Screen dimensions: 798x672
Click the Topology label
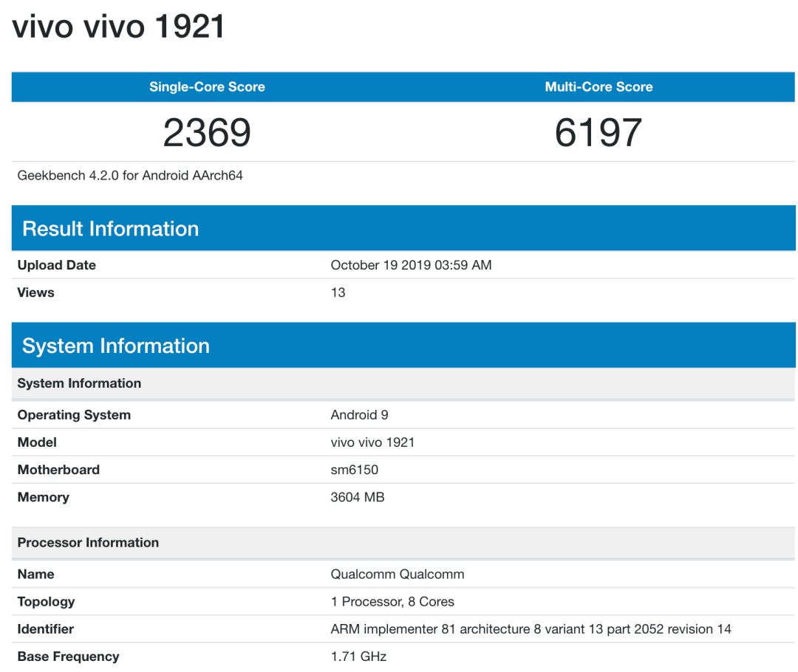46,602
